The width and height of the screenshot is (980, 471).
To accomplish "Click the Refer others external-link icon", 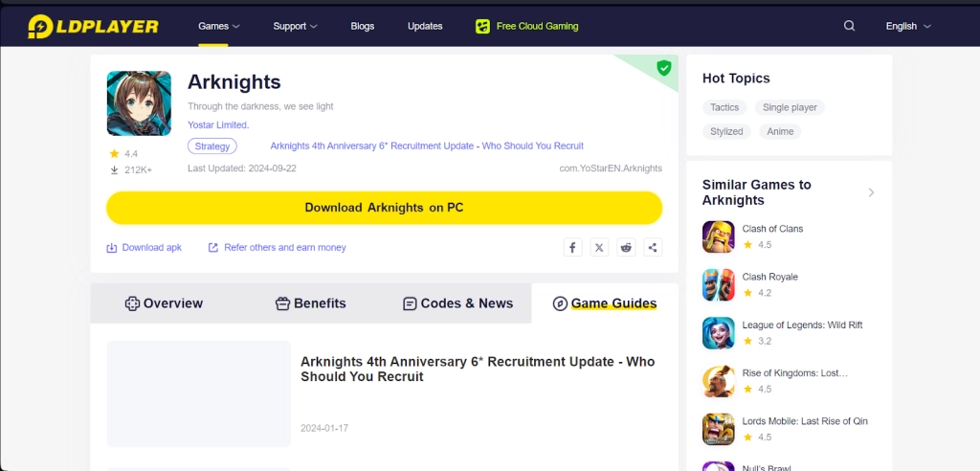I will tap(213, 248).
